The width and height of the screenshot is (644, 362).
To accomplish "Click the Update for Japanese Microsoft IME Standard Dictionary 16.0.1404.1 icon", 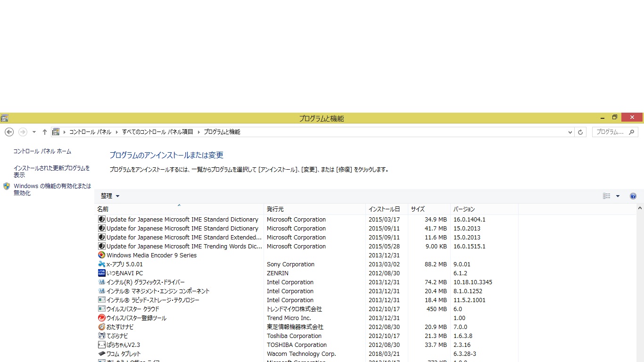I will 101,219.
